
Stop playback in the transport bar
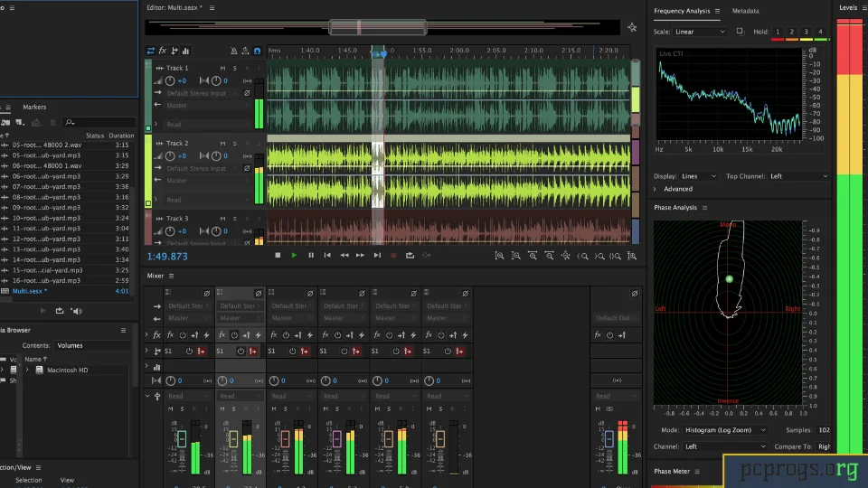(278, 255)
